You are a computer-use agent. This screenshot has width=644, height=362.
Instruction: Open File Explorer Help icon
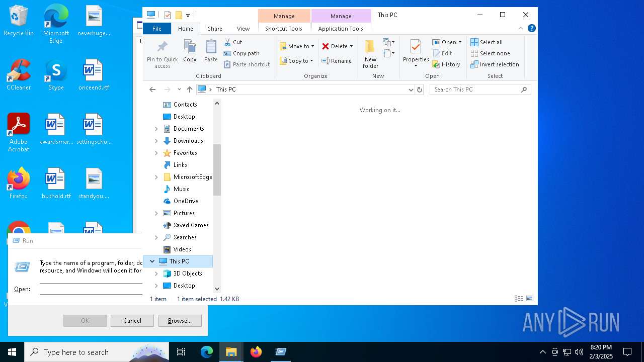tap(531, 29)
